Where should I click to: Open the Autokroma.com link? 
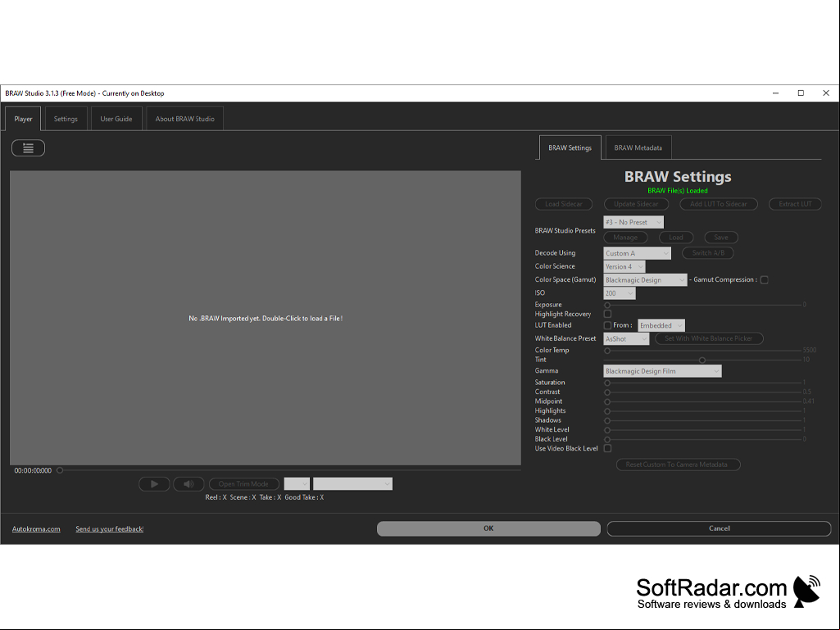(x=36, y=529)
